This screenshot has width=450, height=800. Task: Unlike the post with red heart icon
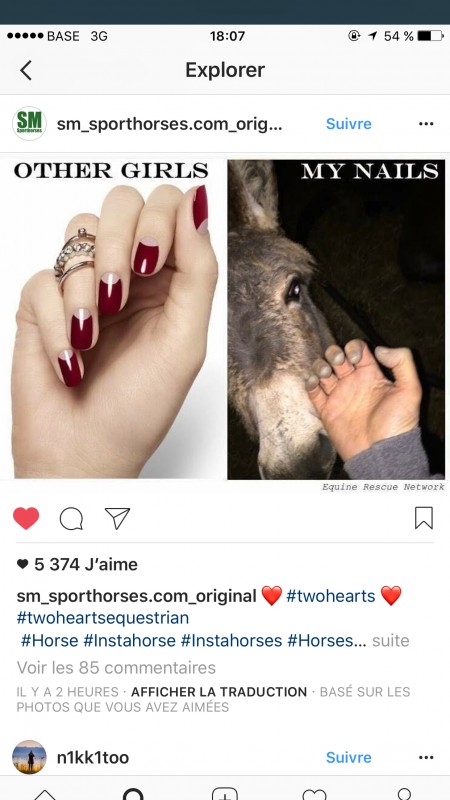tap(26, 518)
